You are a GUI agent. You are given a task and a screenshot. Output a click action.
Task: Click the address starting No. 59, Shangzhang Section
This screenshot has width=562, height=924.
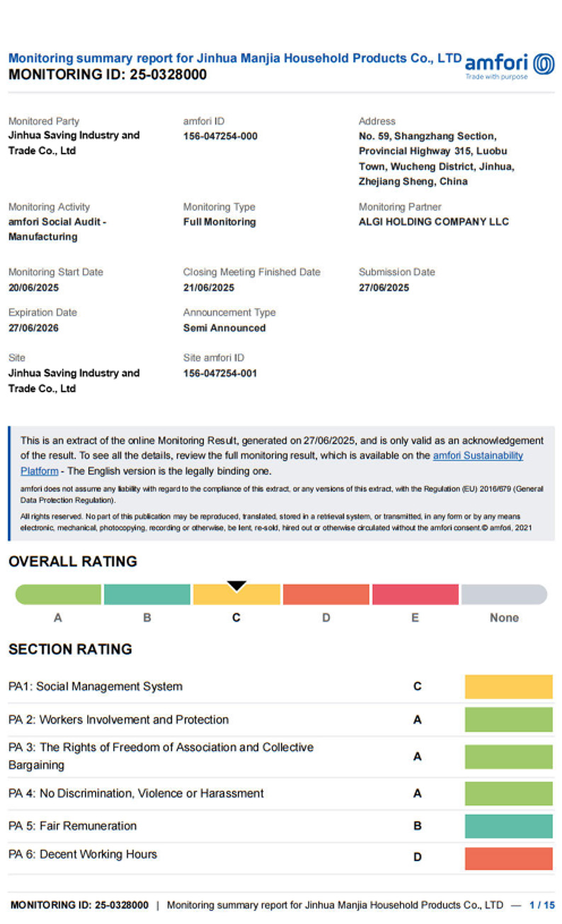(x=436, y=159)
